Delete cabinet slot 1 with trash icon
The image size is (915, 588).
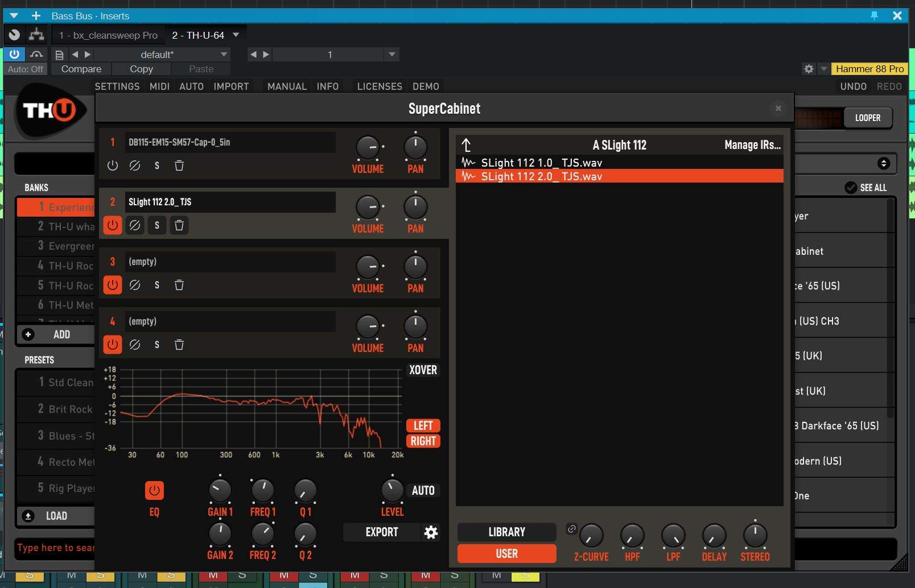[179, 165]
